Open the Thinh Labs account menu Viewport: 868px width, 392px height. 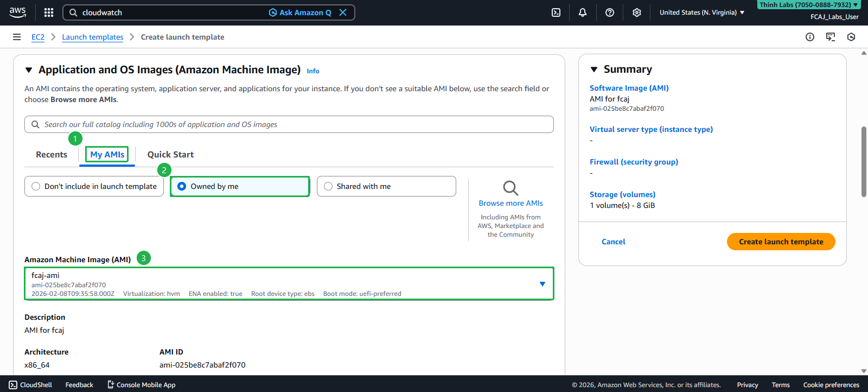[x=808, y=5]
